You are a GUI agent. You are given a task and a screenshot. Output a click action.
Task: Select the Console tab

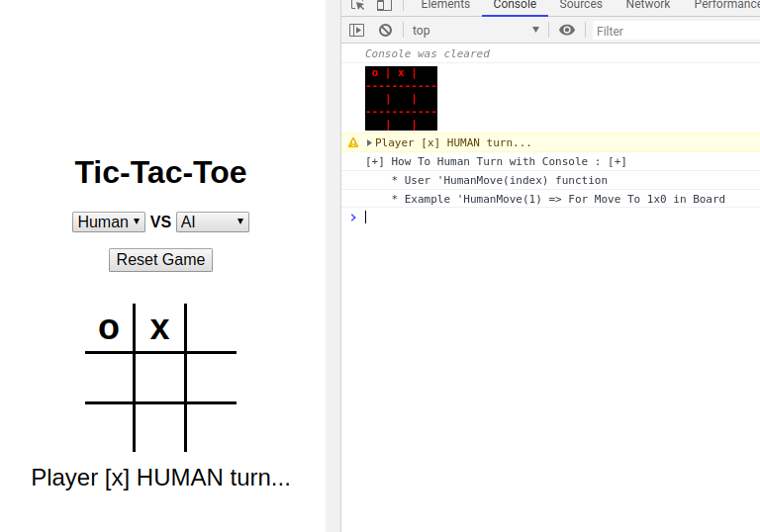tap(515, 5)
